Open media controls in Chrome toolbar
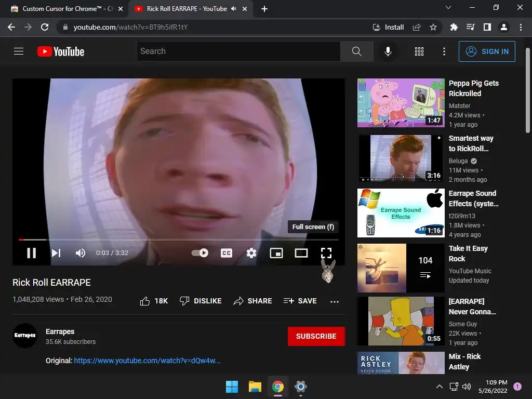Viewport: 532px width, 399px height. [470, 27]
